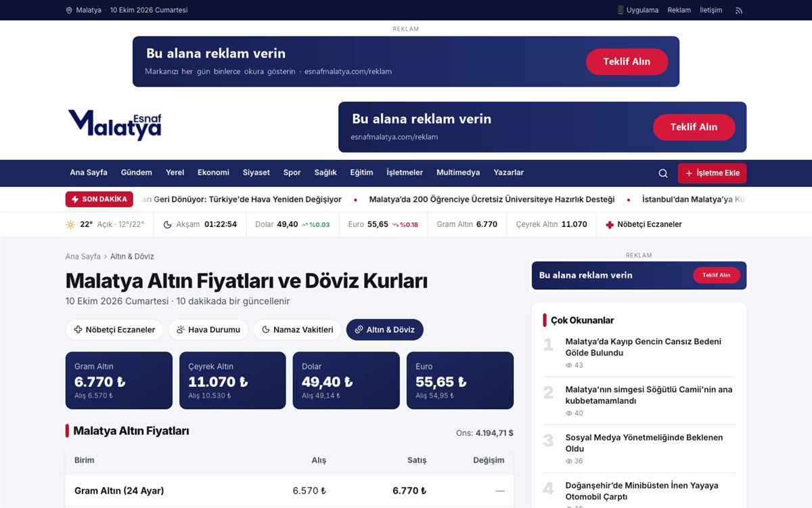Click the Malatya Altın Fiyatları section heading
Viewport: 812px width, 508px height.
[131, 431]
